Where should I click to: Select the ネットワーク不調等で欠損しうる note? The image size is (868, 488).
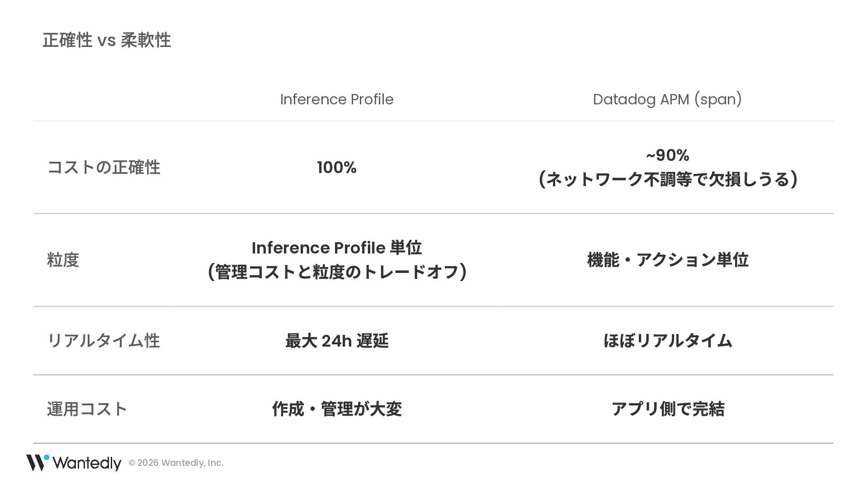(668, 179)
